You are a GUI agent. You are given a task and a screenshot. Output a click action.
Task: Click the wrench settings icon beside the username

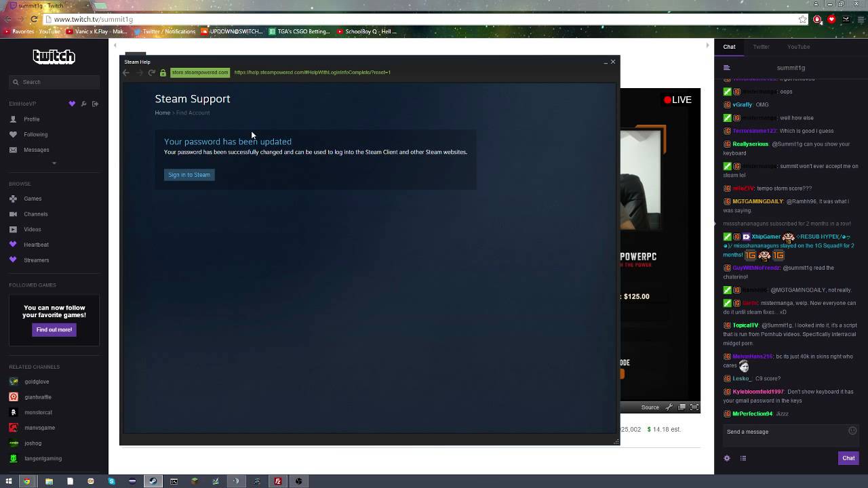tap(83, 104)
